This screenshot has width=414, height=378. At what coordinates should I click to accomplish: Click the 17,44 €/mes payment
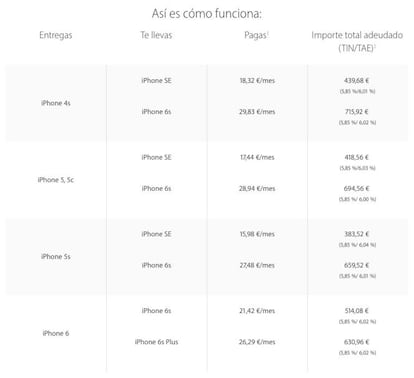pos(257,157)
